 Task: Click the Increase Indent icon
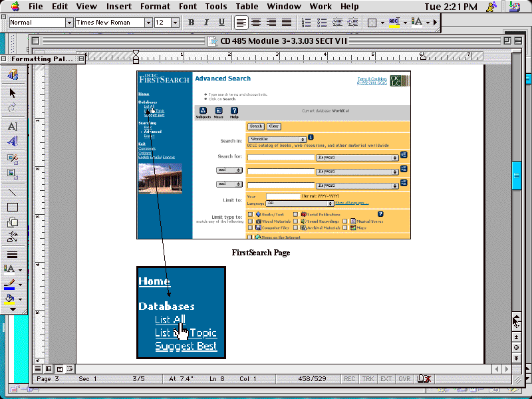(353, 23)
